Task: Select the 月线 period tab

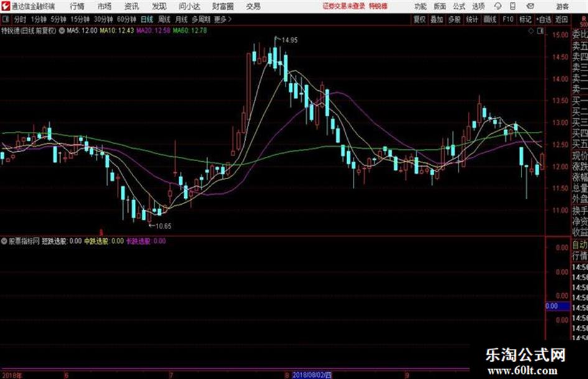Action: [182, 19]
